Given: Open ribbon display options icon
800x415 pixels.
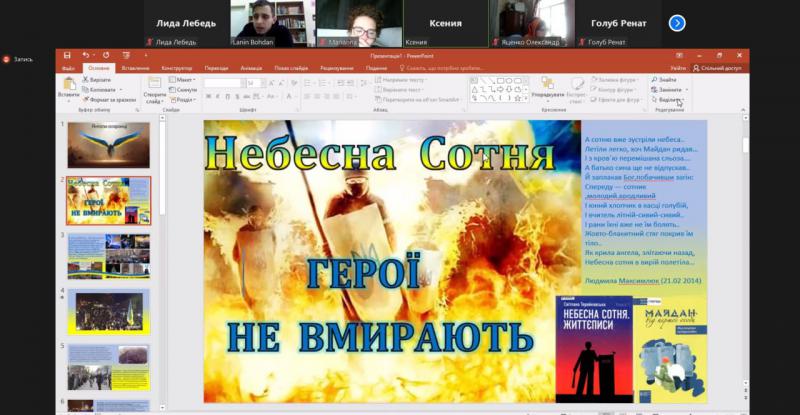Looking at the screenshot, I should (x=679, y=55).
